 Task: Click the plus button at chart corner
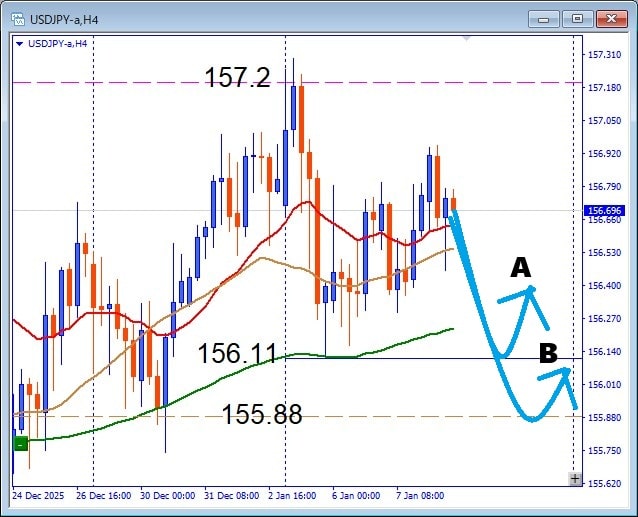click(575, 479)
